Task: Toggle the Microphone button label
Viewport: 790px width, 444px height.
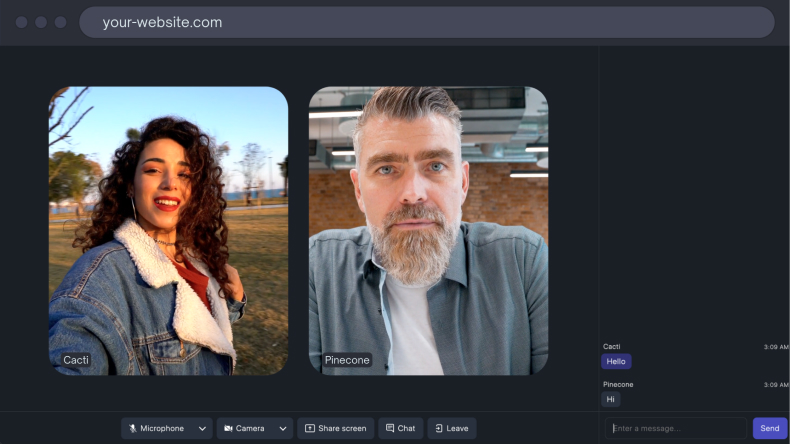Action: (162, 429)
